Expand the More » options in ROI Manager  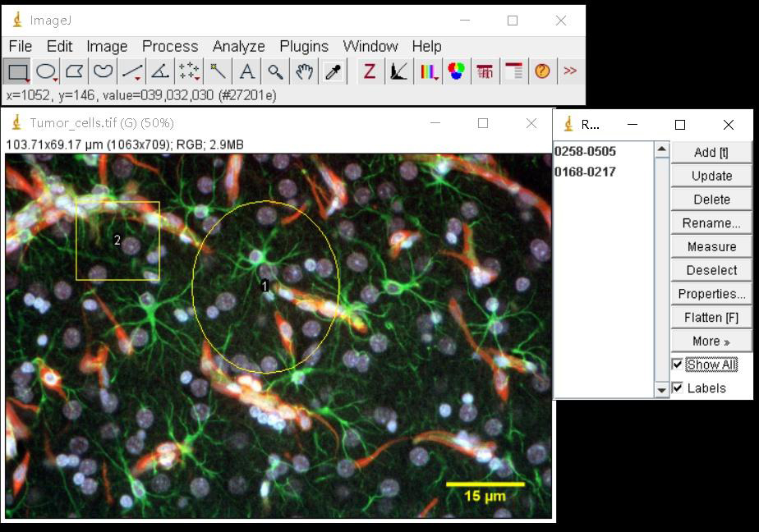[x=711, y=341]
